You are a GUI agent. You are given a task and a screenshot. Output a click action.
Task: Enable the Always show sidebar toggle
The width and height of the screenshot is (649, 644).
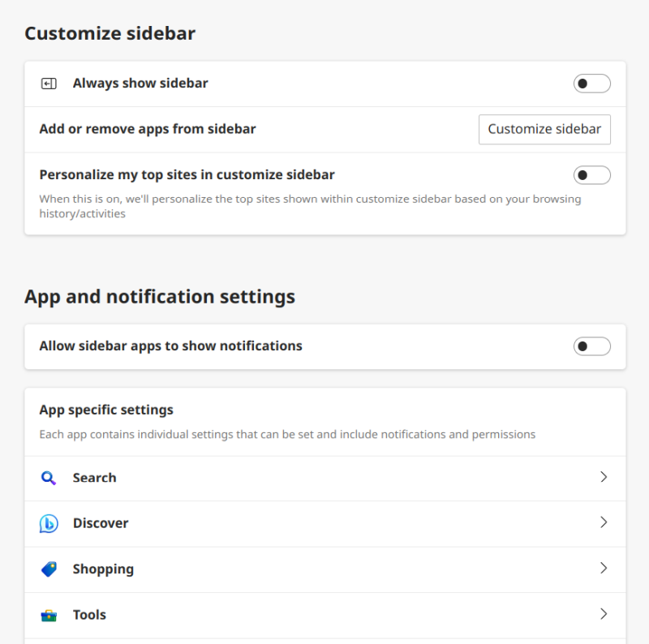click(x=591, y=84)
